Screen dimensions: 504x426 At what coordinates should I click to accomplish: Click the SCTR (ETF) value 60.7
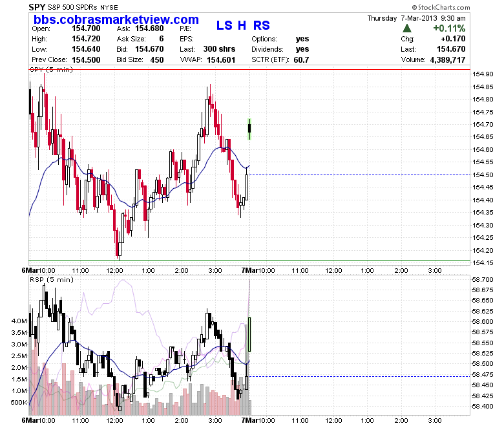tap(301, 60)
